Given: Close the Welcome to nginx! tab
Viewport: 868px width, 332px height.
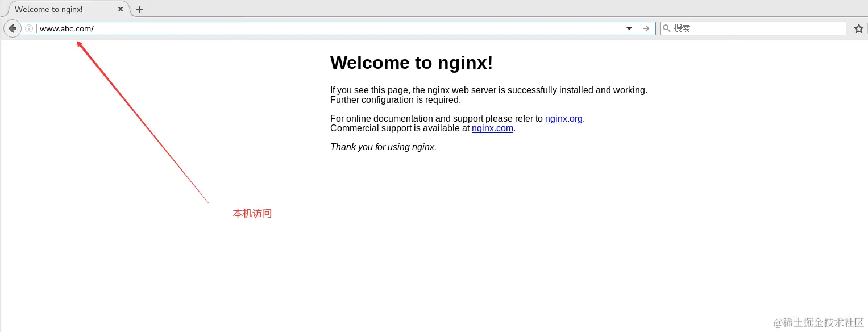Looking at the screenshot, I should pyautogui.click(x=121, y=9).
